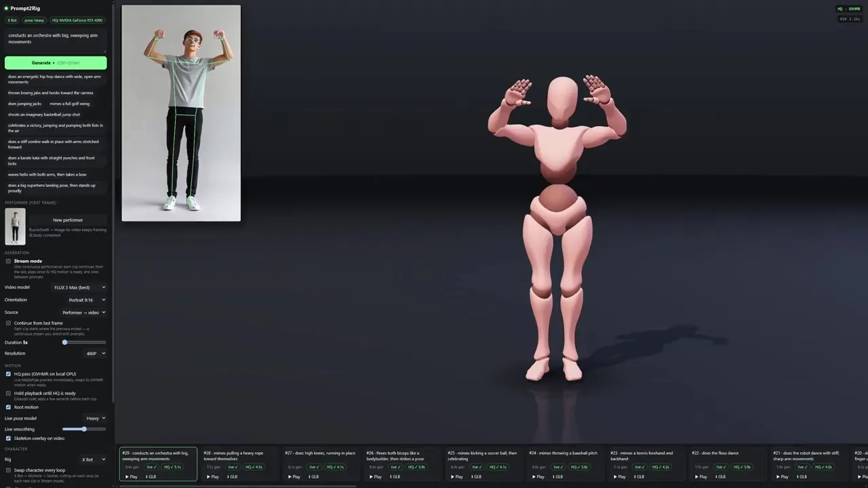The height and width of the screenshot is (488, 868).
Task: Select the 'throws boxing jabs and hooks' suggestion
Action: pos(51,93)
